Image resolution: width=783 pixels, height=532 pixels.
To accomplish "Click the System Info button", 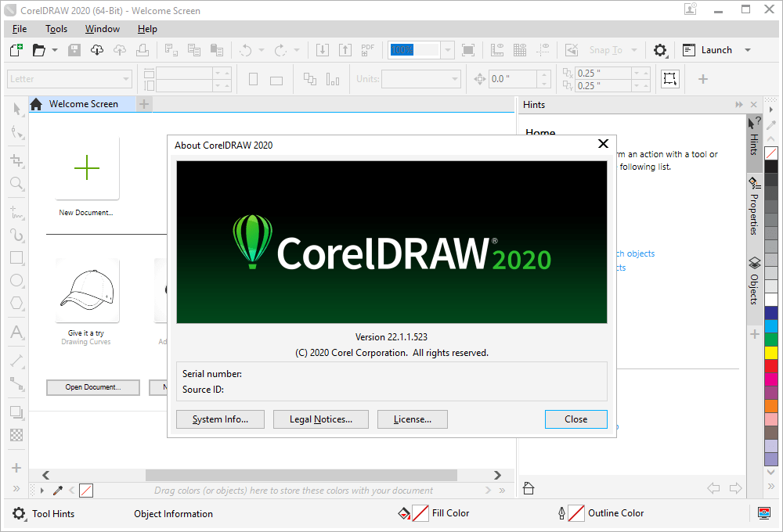I will click(x=220, y=419).
